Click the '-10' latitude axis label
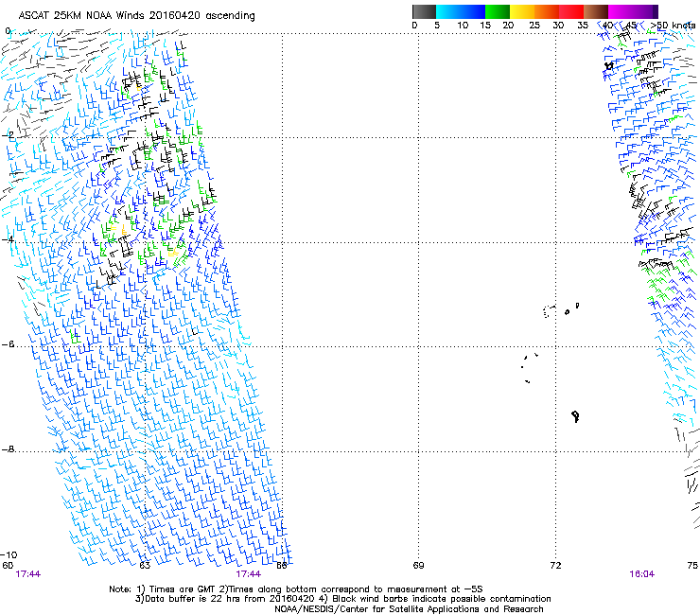Screen dimensions: 700x615 click(x=9, y=555)
